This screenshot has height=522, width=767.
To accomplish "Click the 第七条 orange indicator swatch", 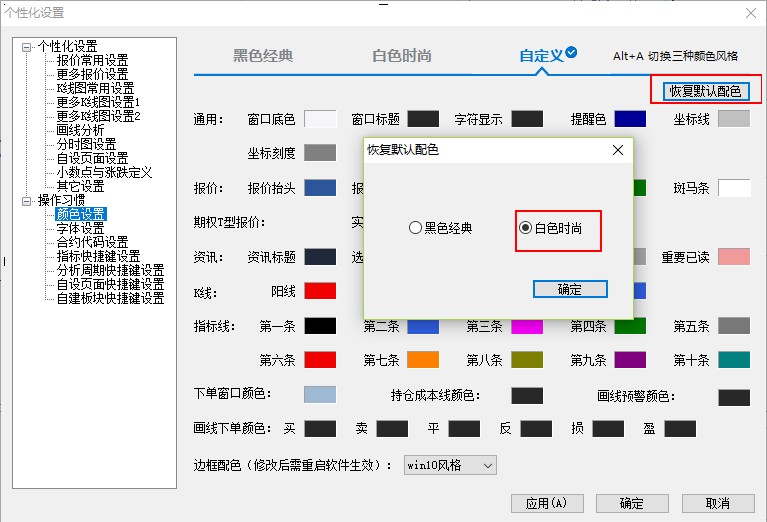I will pos(423,359).
